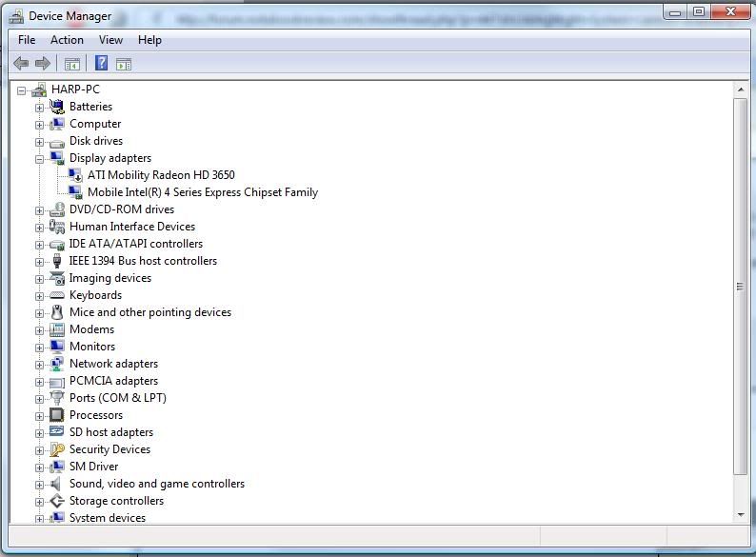Click the Keyboards category icon
This screenshot has height=557, width=756.
click(57, 295)
